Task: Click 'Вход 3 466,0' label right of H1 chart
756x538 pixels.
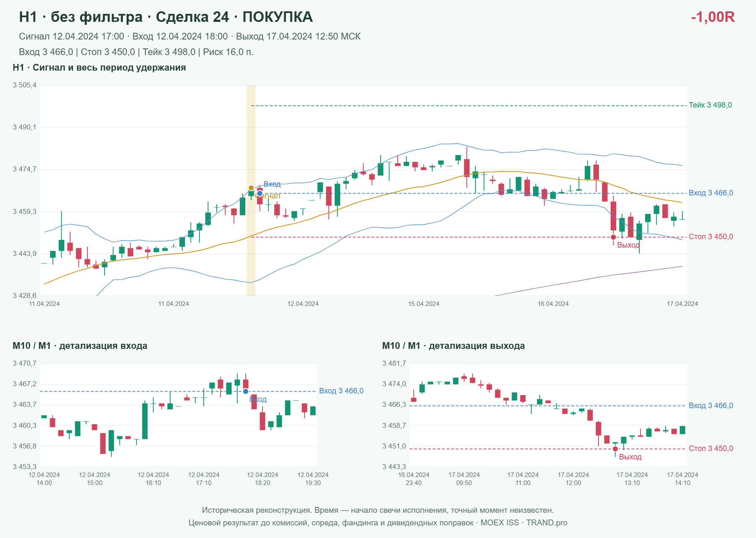Action: pyautogui.click(x=711, y=193)
